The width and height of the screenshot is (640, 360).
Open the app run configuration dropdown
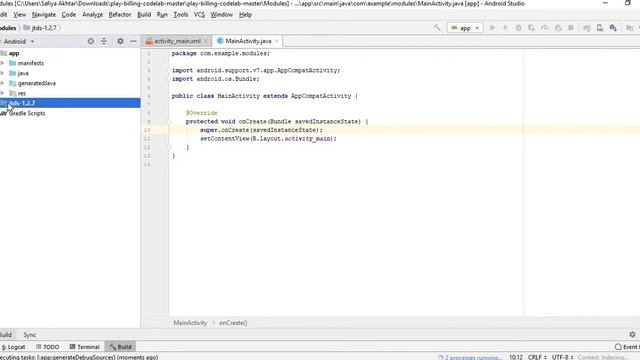[x=465, y=28]
